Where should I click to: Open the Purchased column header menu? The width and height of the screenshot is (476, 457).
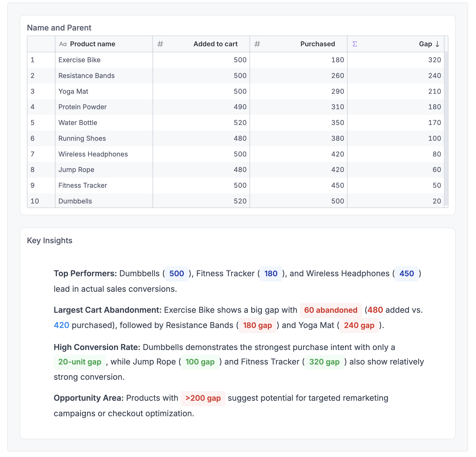click(x=317, y=44)
